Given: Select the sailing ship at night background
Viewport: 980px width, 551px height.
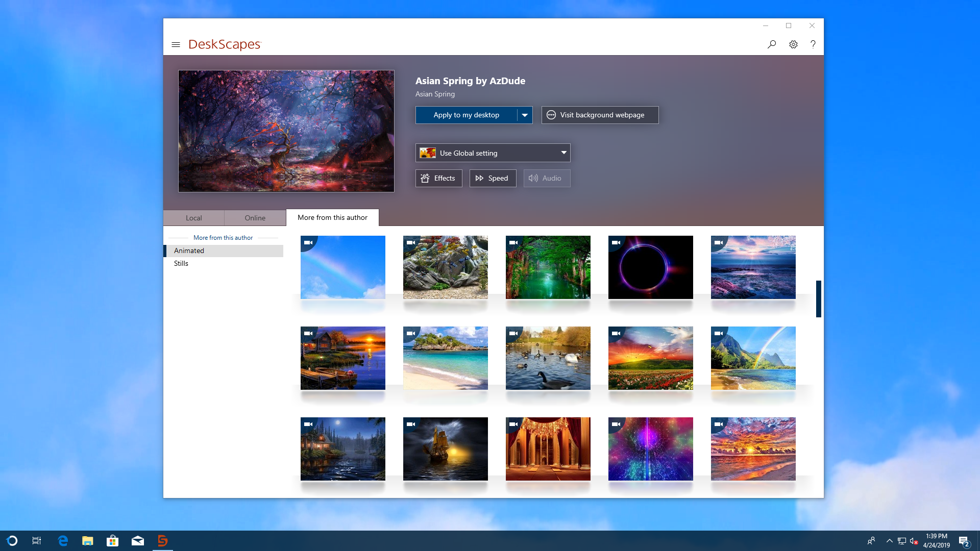Looking at the screenshot, I should (446, 449).
